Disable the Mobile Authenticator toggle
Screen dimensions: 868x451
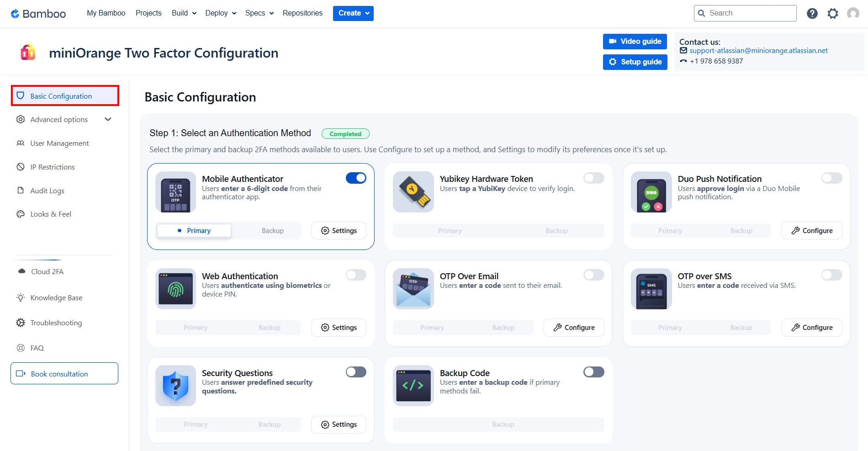click(x=356, y=178)
